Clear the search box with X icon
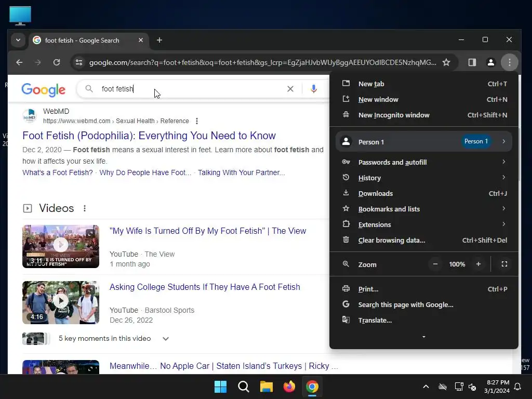This screenshot has height=399, width=532. point(290,89)
